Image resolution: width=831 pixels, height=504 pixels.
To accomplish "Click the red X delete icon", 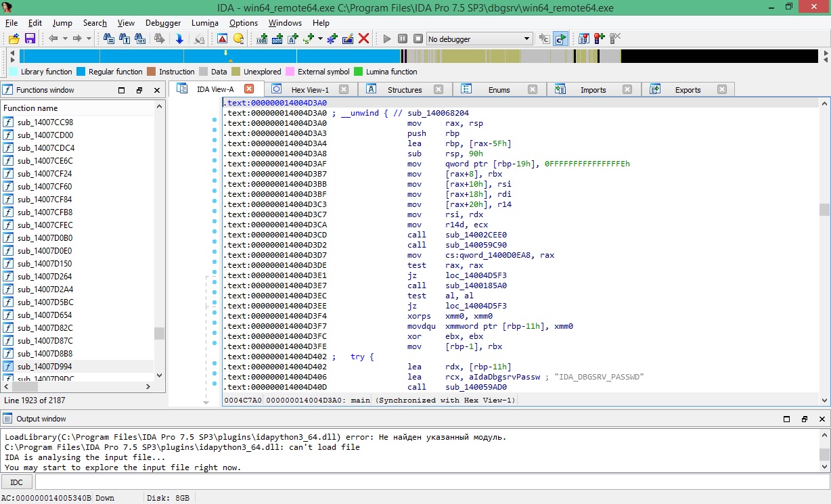I will [x=363, y=39].
